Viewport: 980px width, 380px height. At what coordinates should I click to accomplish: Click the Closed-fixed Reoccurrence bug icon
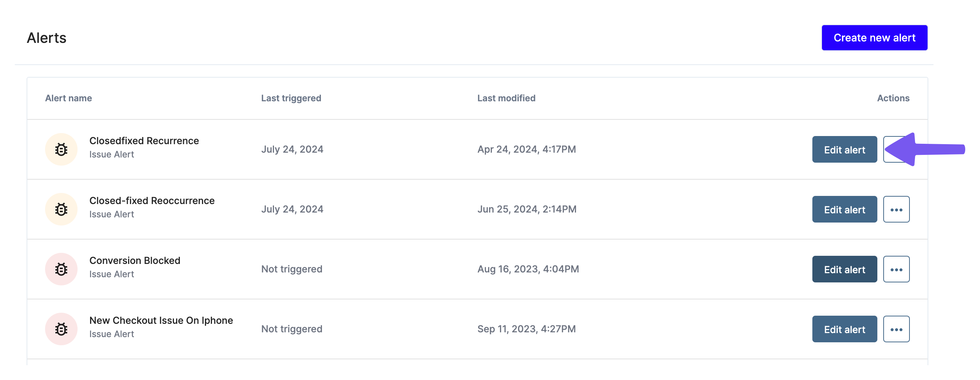point(61,209)
